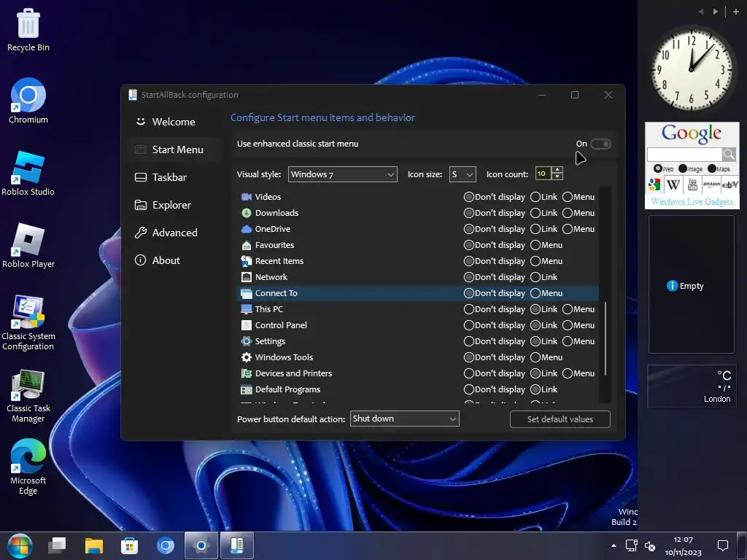Click the Network item icon
The height and width of the screenshot is (560, 747).
click(x=247, y=277)
